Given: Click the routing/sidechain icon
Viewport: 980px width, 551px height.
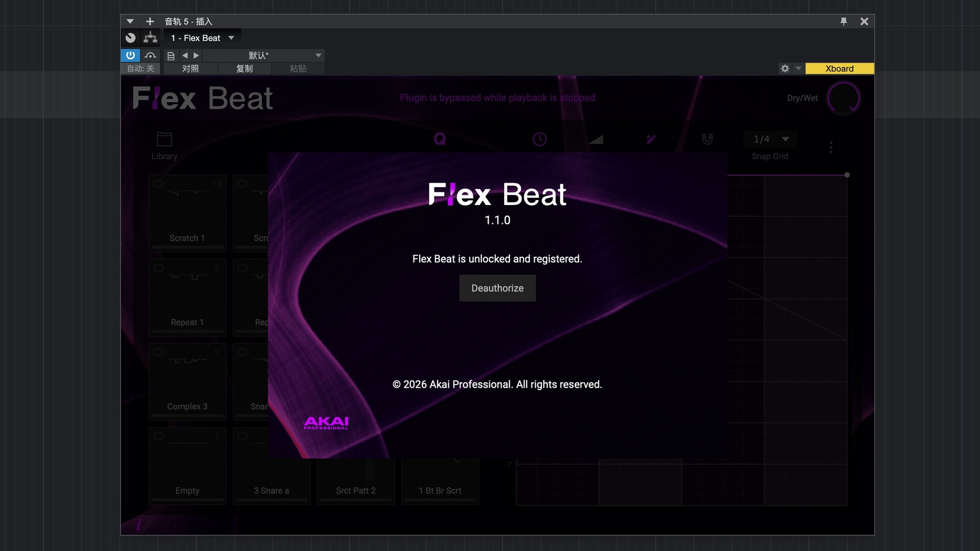Looking at the screenshot, I should [x=150, y=38].
